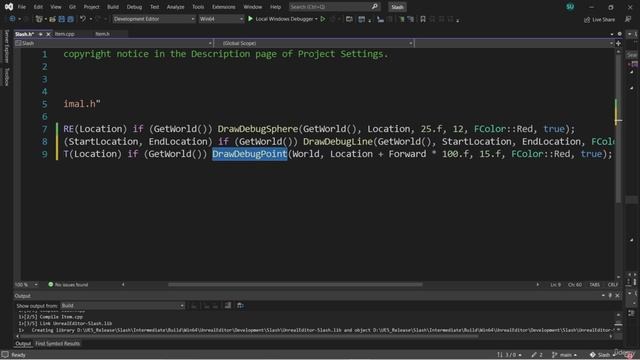Click the Visual Studio logo icon
640x360 pixels.
(x=8, y=7)
